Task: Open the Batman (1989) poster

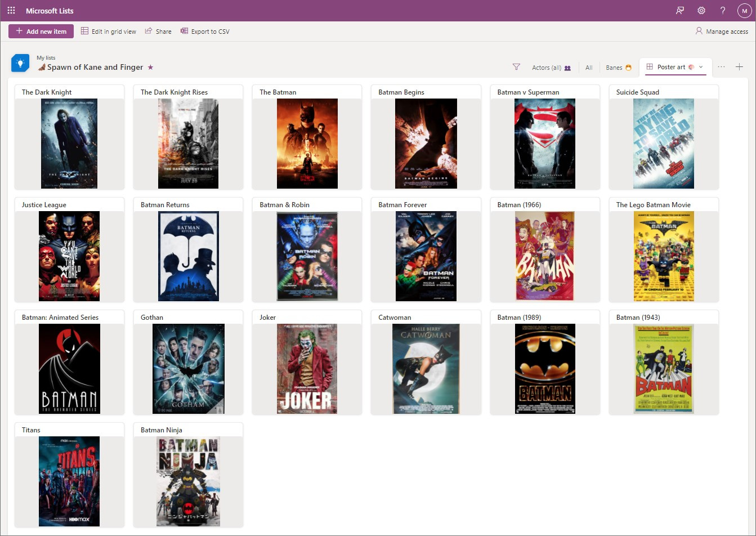Action: coord(545,369)
